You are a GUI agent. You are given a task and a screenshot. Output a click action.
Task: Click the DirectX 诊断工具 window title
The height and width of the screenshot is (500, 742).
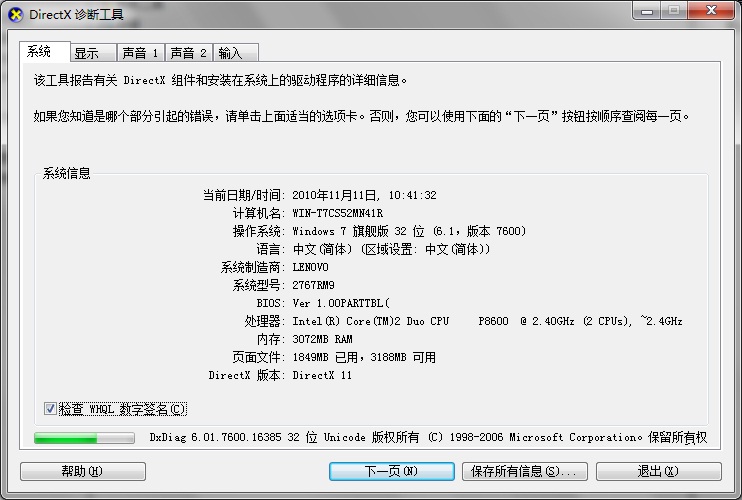[76, 15]
